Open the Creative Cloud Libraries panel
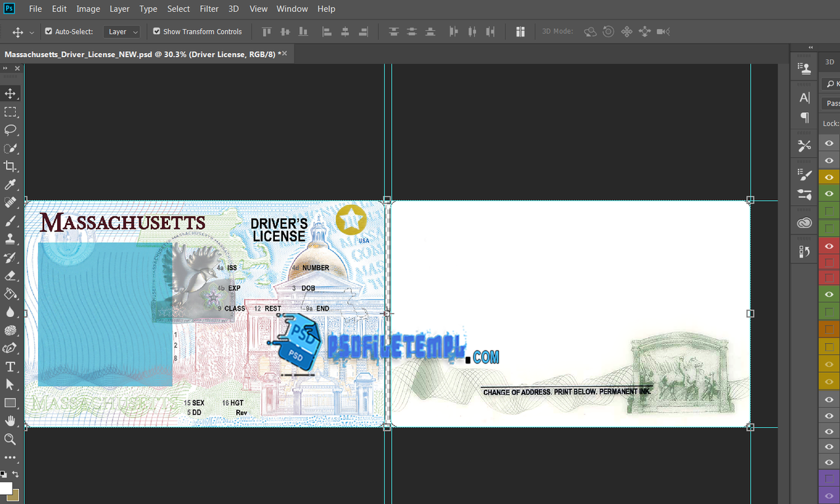 click(804, 223)
